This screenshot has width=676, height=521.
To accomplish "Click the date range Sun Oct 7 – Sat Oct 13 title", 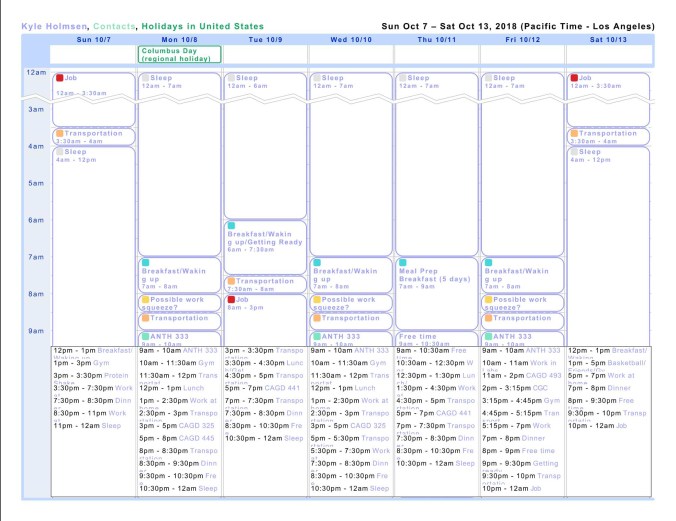I will pos(518,26).
